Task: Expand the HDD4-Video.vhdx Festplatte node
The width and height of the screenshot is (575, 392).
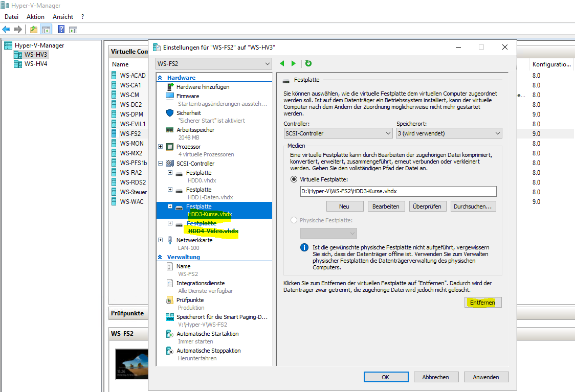Action: [170, 223]
